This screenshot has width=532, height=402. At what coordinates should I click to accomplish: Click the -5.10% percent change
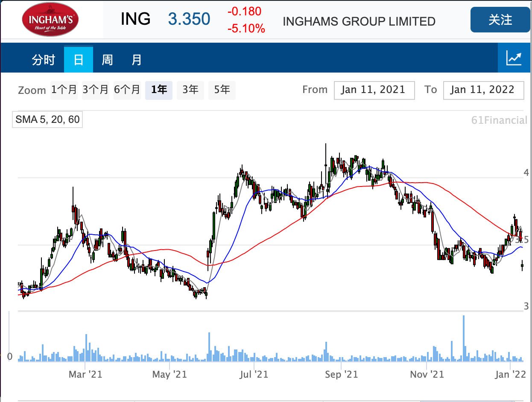point(246,29)
